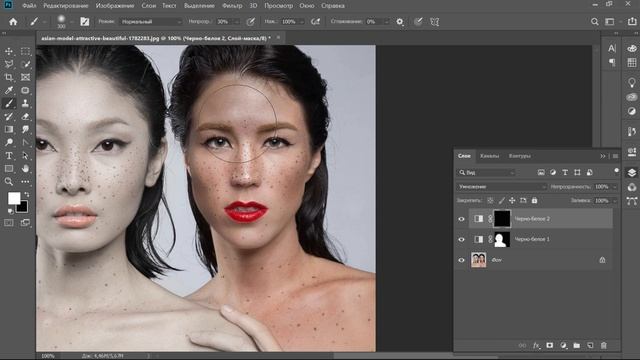
Task: Select the Zoom tool in the toolbox
Action: coord(9,181)
